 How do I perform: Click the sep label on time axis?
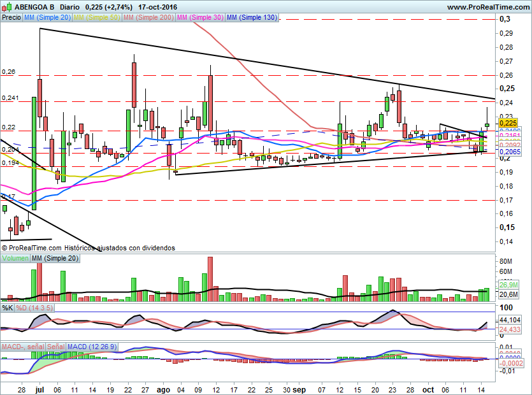pos(299,390)
